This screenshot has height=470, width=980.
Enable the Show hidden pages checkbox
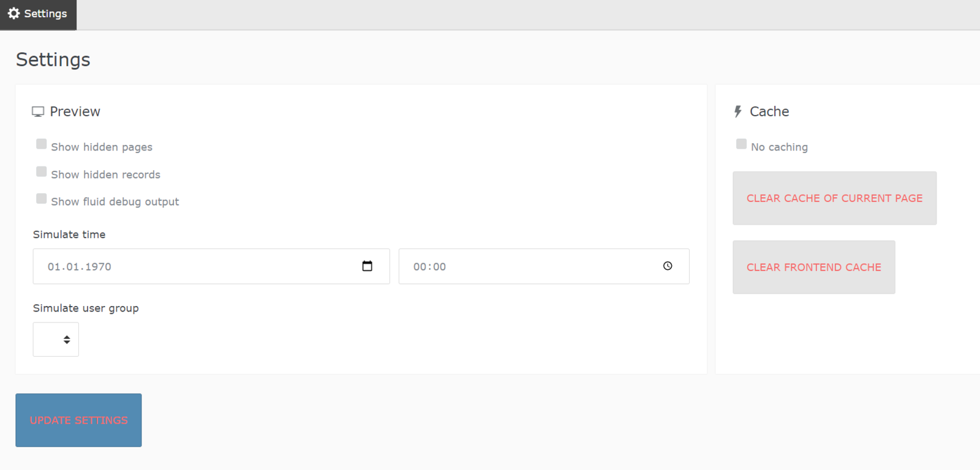tap(42, 144)
